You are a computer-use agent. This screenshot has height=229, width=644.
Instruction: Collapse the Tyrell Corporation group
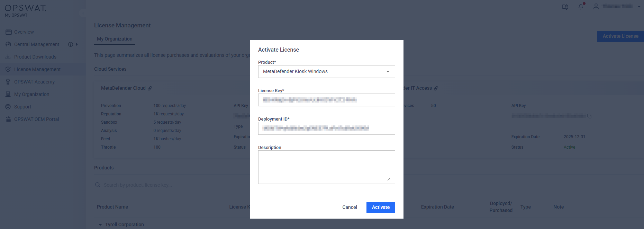[x=100, y=225]
